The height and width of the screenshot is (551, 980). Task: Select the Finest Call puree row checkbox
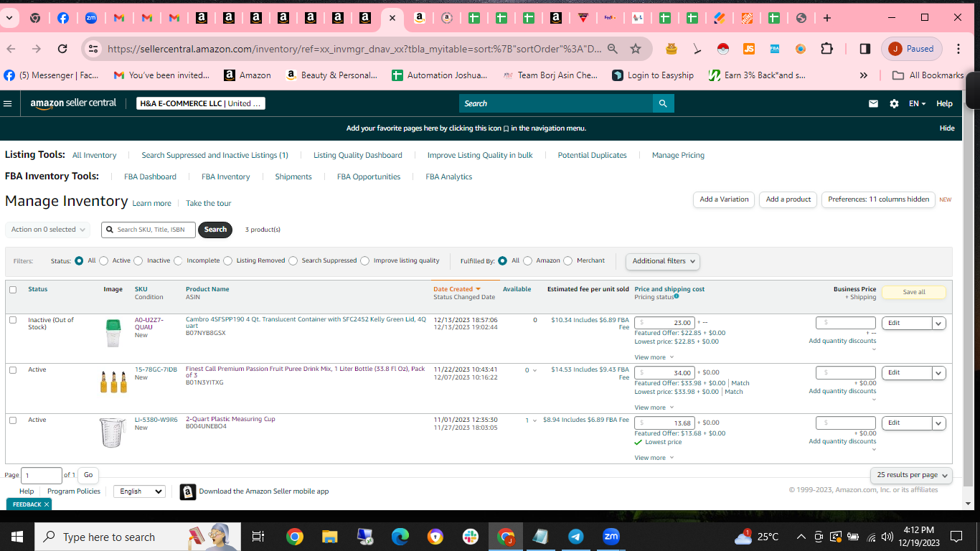[x=13, y=370]
